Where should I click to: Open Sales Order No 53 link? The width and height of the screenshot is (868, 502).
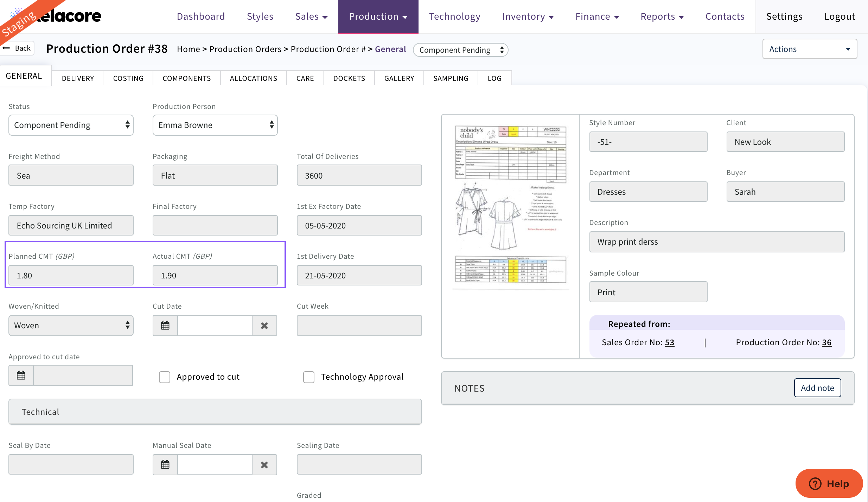669,342
